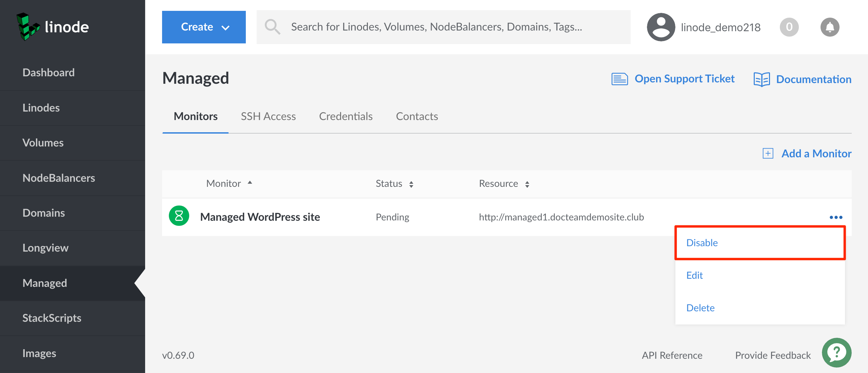The width and height of the screenshot is (868, 373).
Task: Switch to the SSH Access tab
Action: (268, 117)
